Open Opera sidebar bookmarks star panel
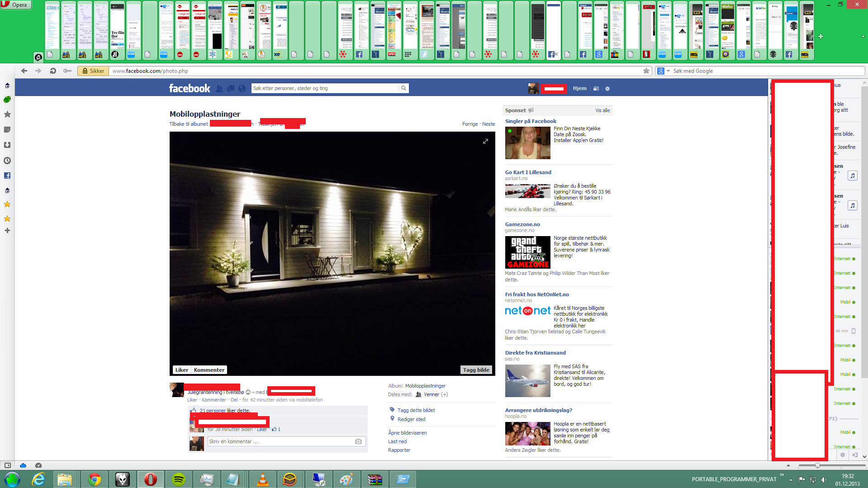 point(7,114)
